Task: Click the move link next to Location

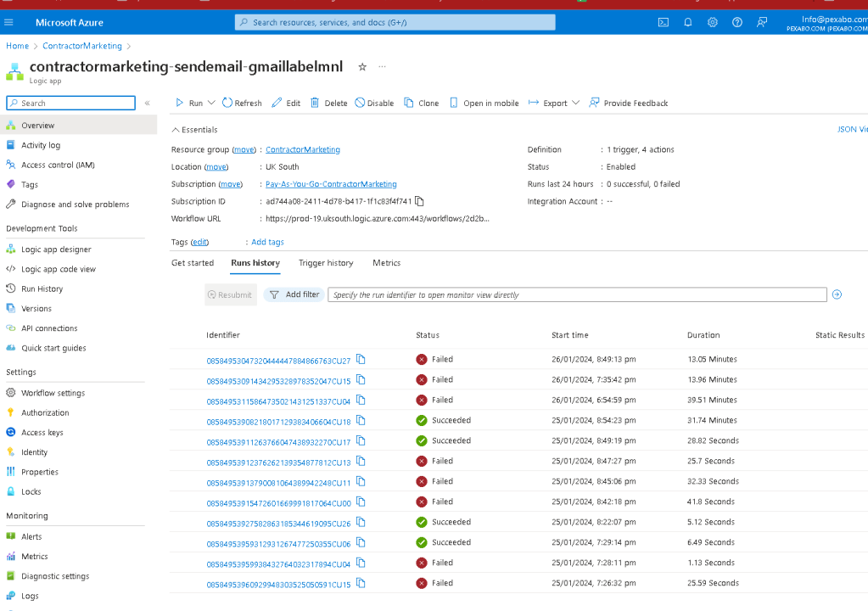Action: 216,166
